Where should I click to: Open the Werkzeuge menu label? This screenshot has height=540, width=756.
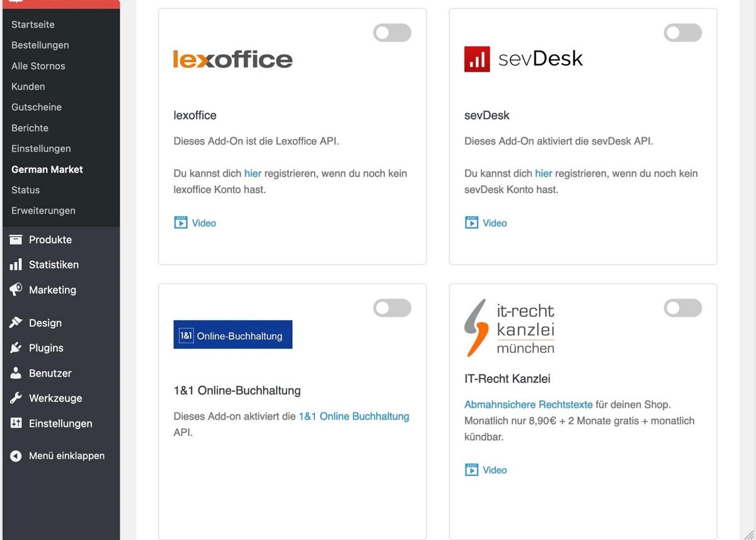pos(55,398)
